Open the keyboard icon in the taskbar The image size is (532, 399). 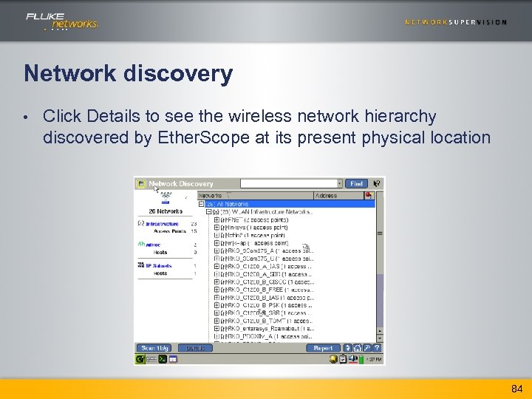(151, 359)
